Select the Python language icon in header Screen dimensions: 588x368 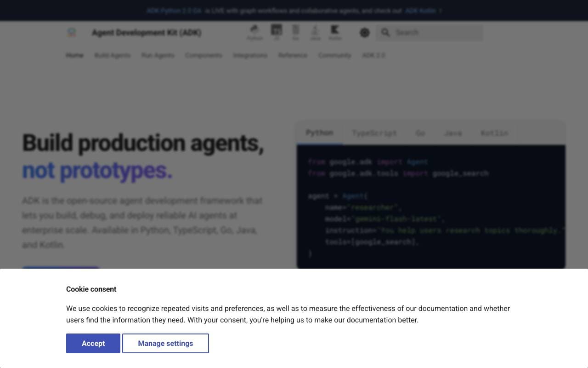click(x=255, y=32)
